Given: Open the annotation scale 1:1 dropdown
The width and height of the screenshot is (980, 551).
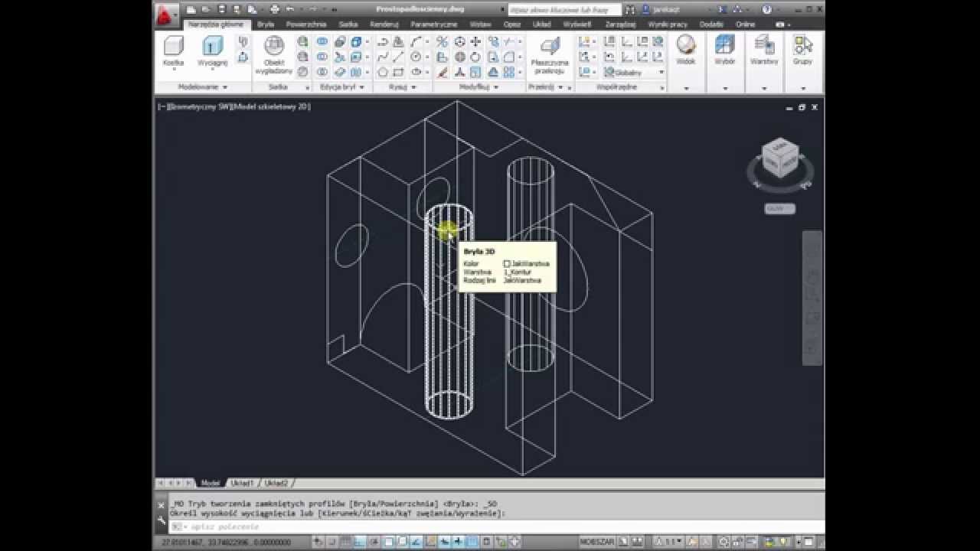Looking at the screenshot, I should (x=672, y=542).
